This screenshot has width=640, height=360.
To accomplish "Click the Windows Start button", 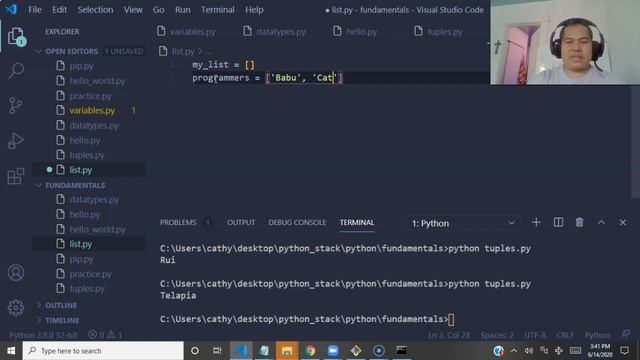I will pyautogui.click(x=11, y=351).
